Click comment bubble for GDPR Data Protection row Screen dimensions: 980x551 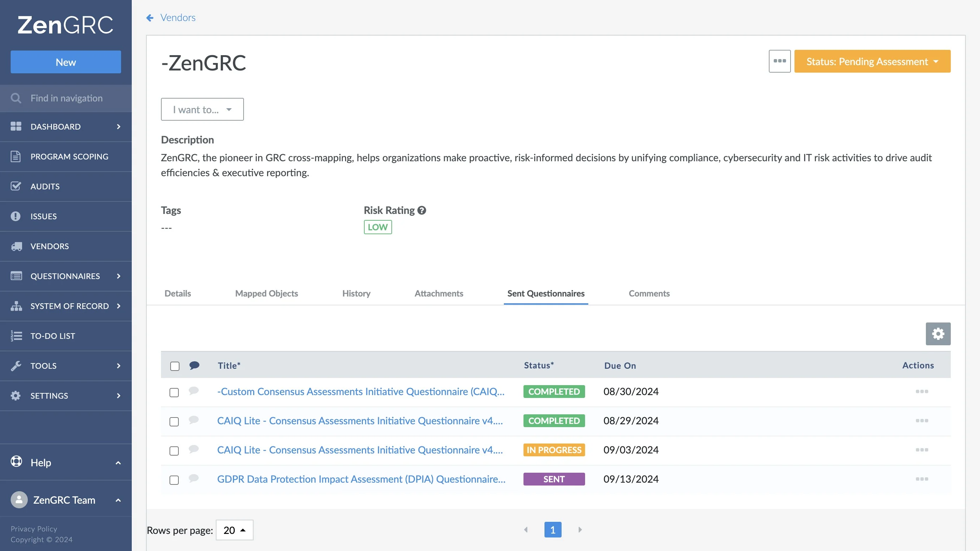[x=194, y=478]
